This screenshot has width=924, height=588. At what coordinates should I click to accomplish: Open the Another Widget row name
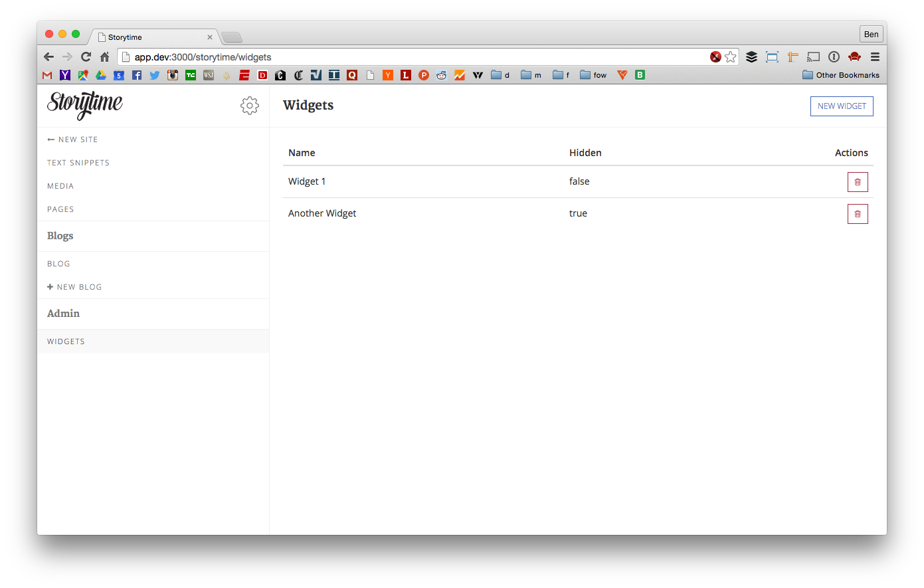pos(322,213)
